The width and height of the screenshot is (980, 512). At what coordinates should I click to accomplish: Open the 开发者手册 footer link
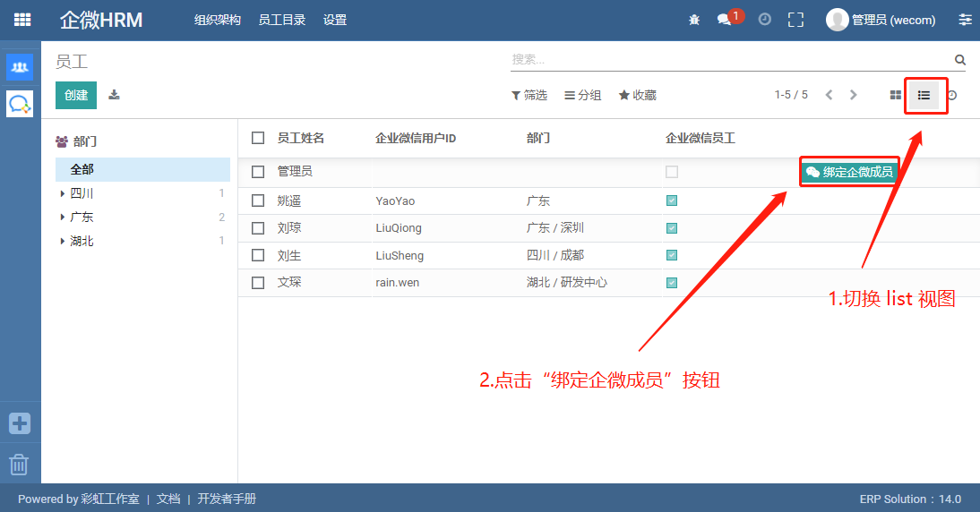point(227,499)
